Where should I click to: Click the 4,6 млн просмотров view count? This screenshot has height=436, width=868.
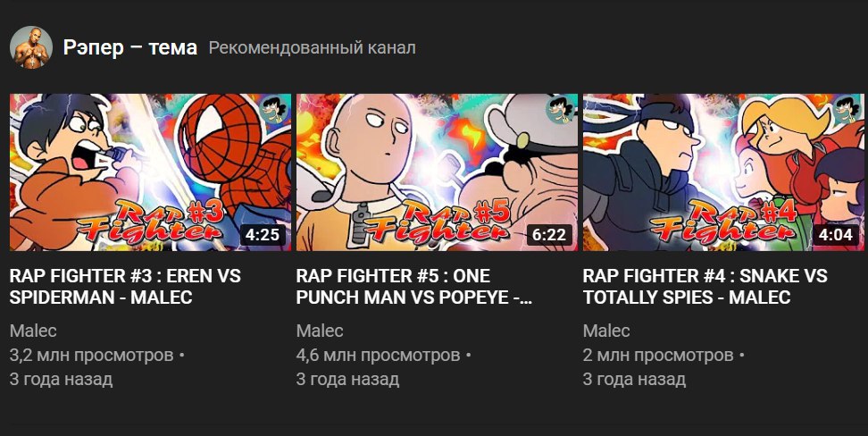click(x=378, y=355)
